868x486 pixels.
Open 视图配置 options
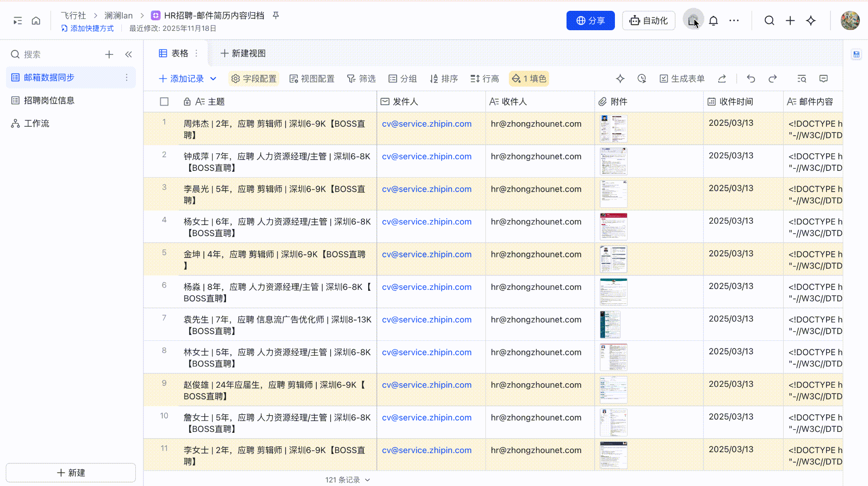312,79
